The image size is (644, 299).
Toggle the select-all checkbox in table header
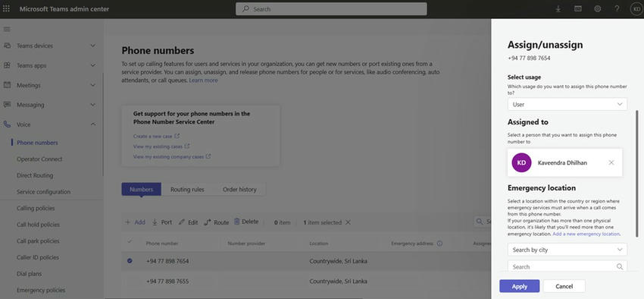pyautogui.click(x=130, y=241)
